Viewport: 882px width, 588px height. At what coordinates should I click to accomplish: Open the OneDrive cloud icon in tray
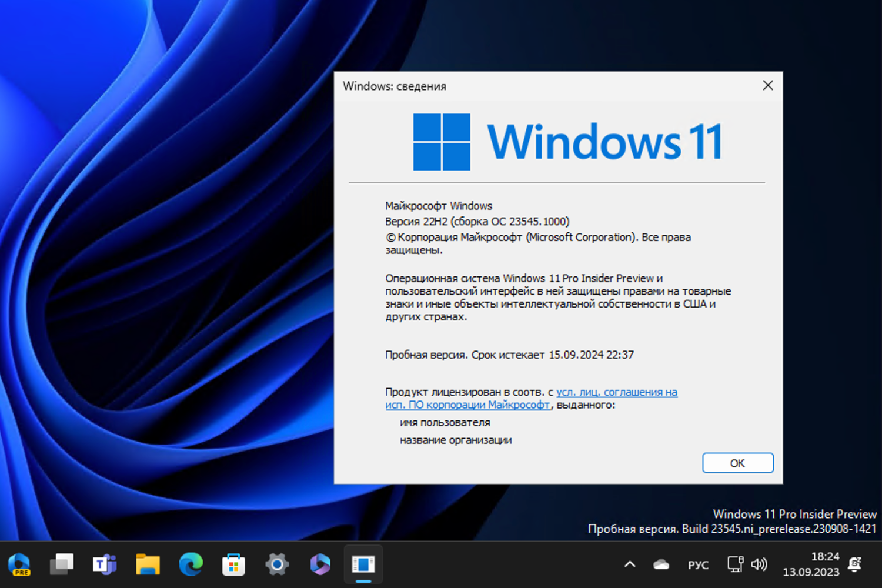[x=660, y=563]
